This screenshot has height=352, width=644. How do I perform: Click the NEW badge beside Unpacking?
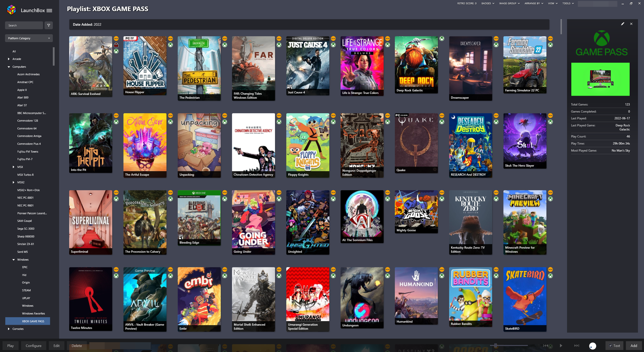click(x=225, y=116)
